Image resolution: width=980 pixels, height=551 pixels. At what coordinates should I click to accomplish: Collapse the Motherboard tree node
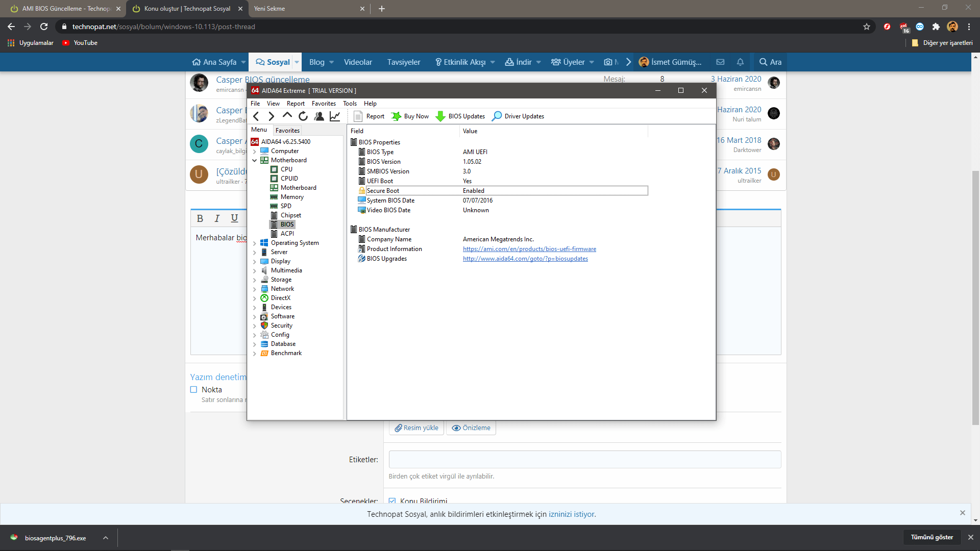click(x=255, y=160)
